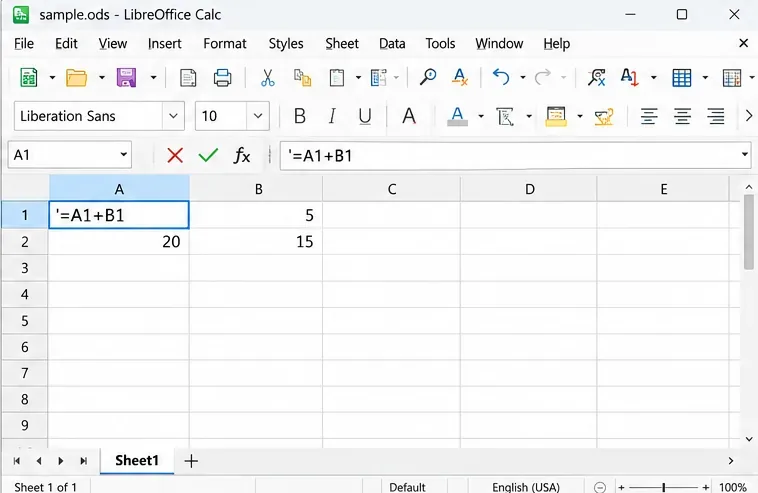
Task: Open the font size dropdown
Action: point(258,116)
